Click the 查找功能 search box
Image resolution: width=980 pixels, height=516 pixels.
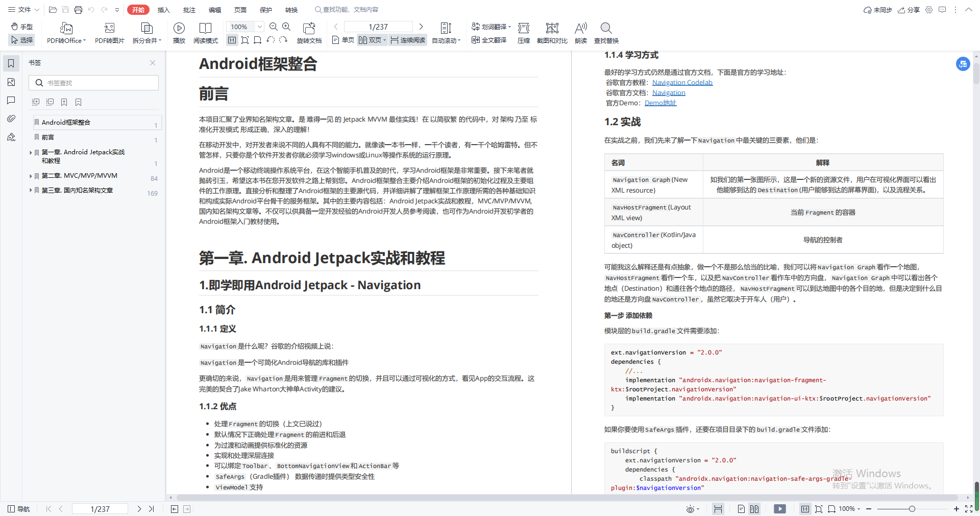click(x=347, y=10)
